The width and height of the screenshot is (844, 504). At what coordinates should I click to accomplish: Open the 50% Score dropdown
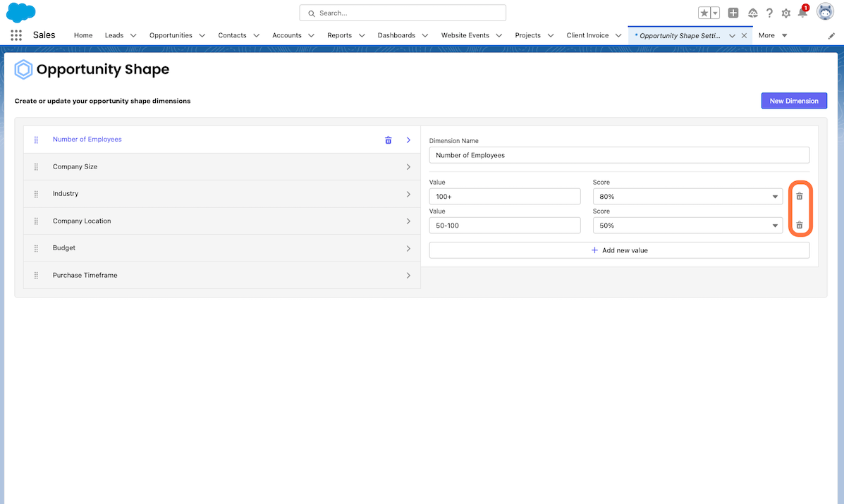tap(687, 226)
